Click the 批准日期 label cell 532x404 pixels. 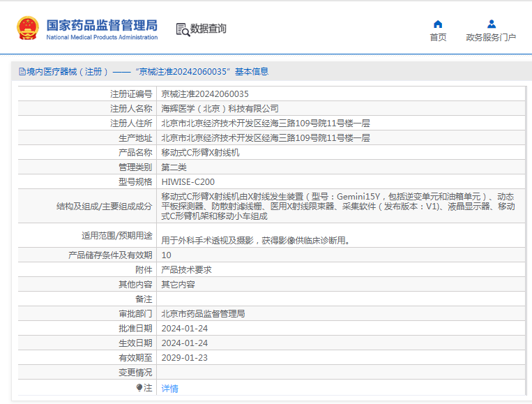(87, 329)
